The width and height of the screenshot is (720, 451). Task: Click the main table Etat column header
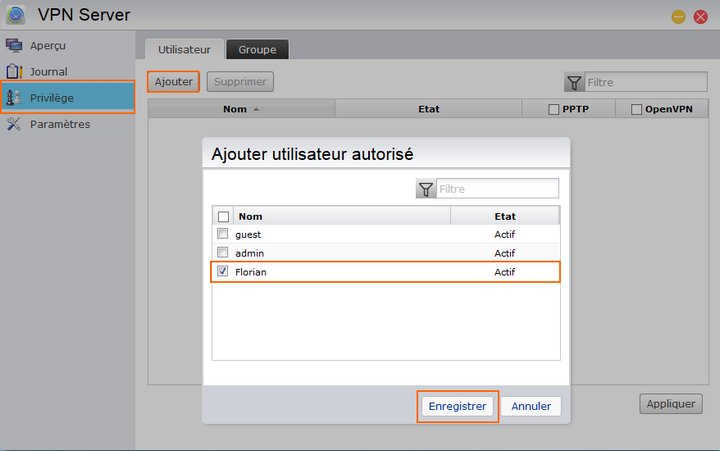pyautogui.click(x=428, y=109)
